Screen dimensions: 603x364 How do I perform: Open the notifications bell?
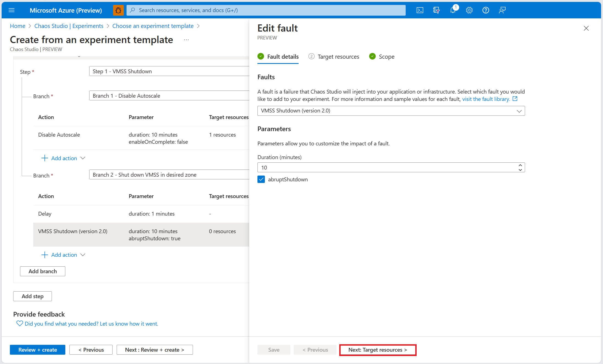click(x=453, y=10)
